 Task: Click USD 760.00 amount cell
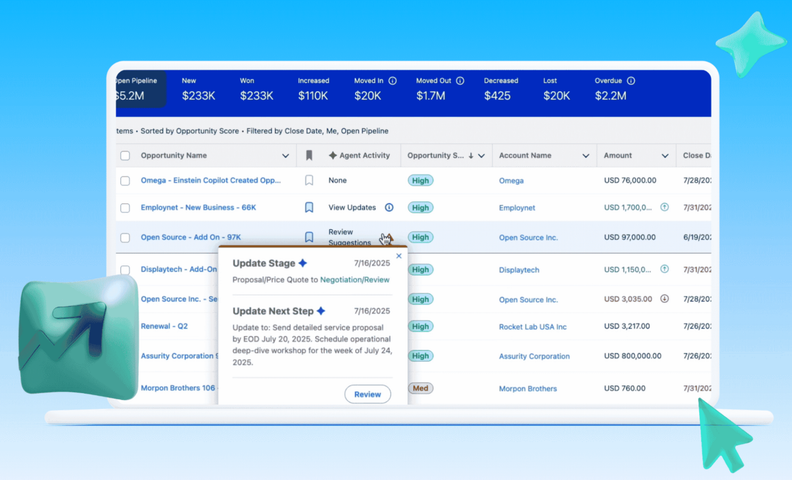coord(624,389)
